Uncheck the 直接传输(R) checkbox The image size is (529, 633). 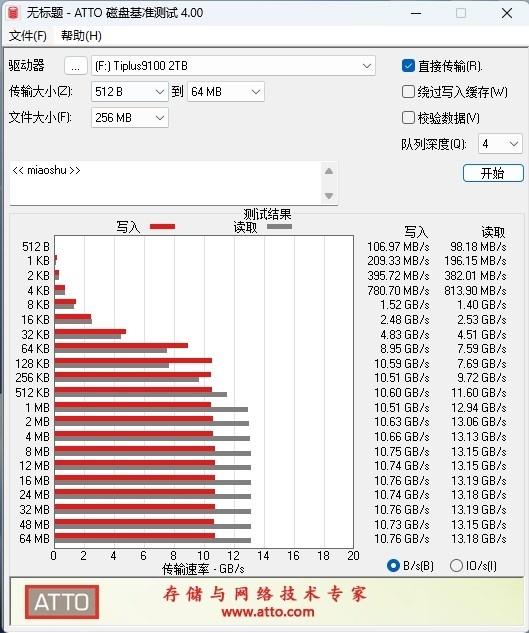[408, 66]
